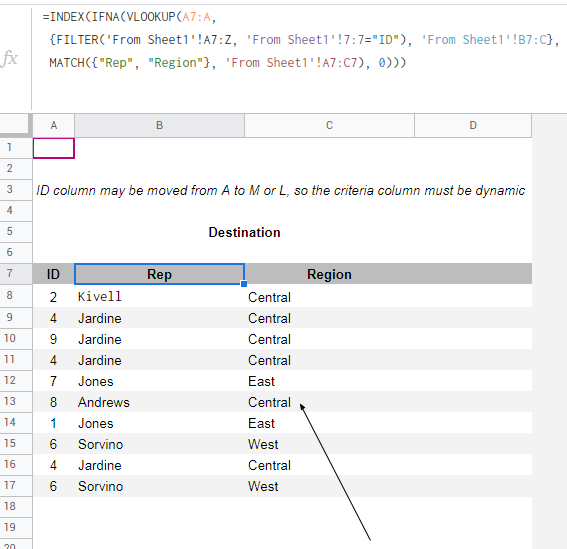Select row 1 header
The image size is (567, 549).
[x=16, y=148]
